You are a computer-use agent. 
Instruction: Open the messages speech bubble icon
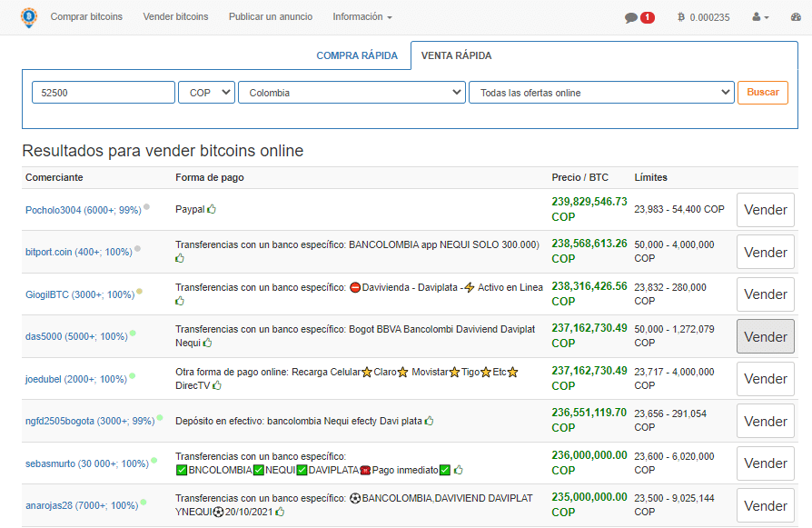pos(630,17)
